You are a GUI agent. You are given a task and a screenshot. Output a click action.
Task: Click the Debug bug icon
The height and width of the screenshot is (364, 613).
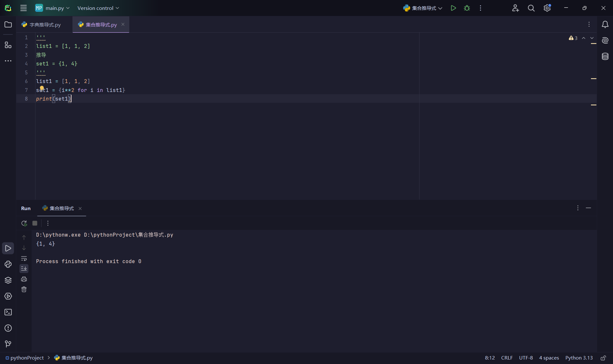467,8
